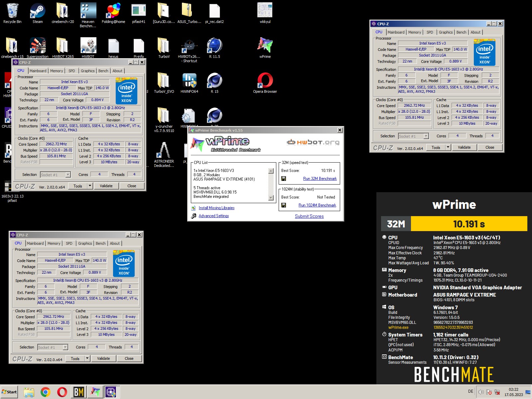Open About tab in bottom-left CPU-Z

pos(115,243)
